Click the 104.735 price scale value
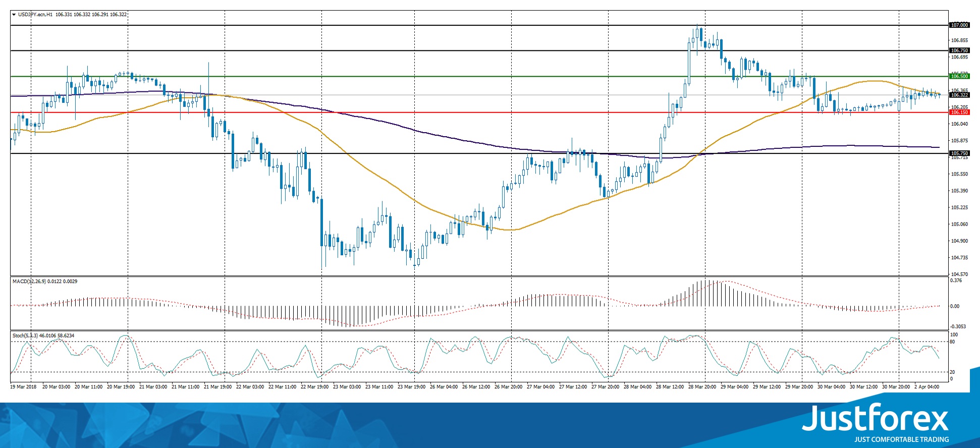The width and height of the screenshot is (980, 448). [x=959, y=258]
